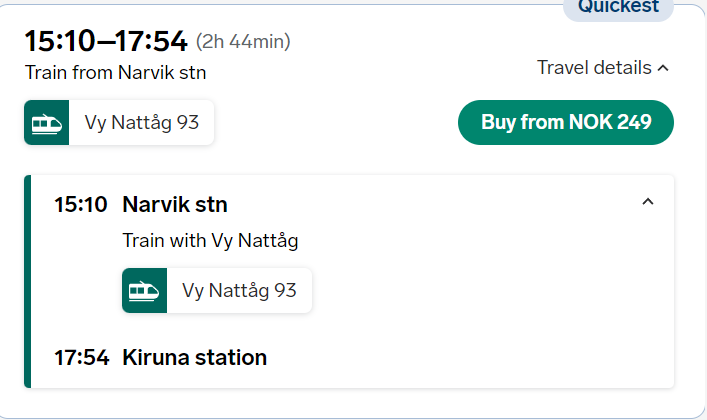Select the Quickest badge
707x420 pixels.
[618, 8]
